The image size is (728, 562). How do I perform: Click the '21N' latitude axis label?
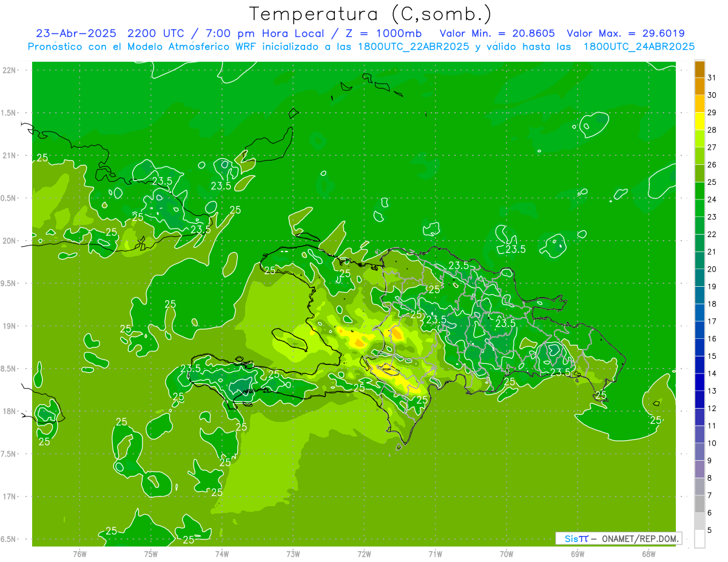10,155
